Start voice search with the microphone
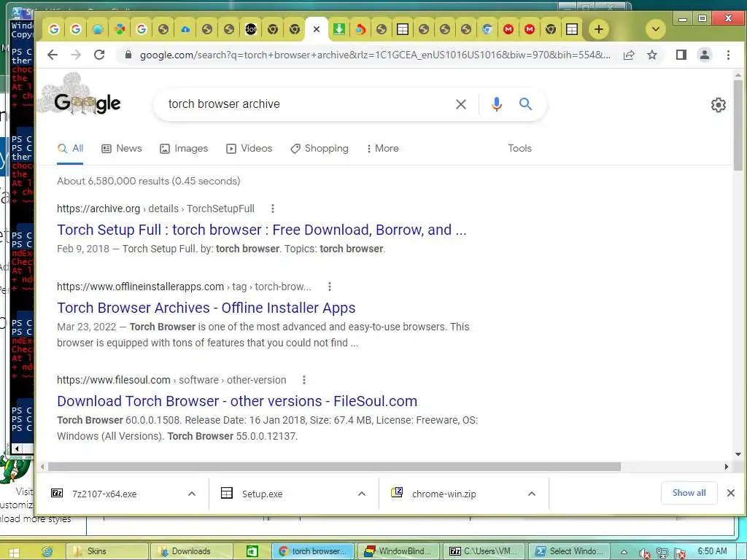Viewport: 747px width, 560px height. pos(496,104)
